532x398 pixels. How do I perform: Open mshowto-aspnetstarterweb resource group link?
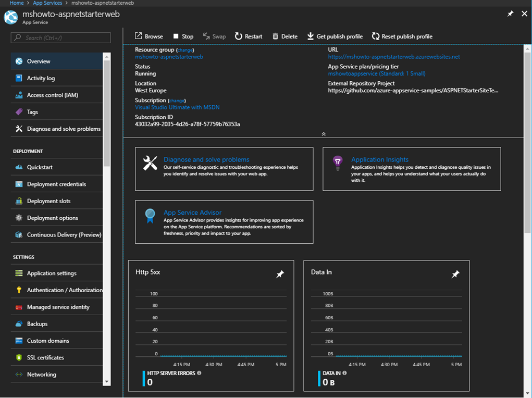169,57
